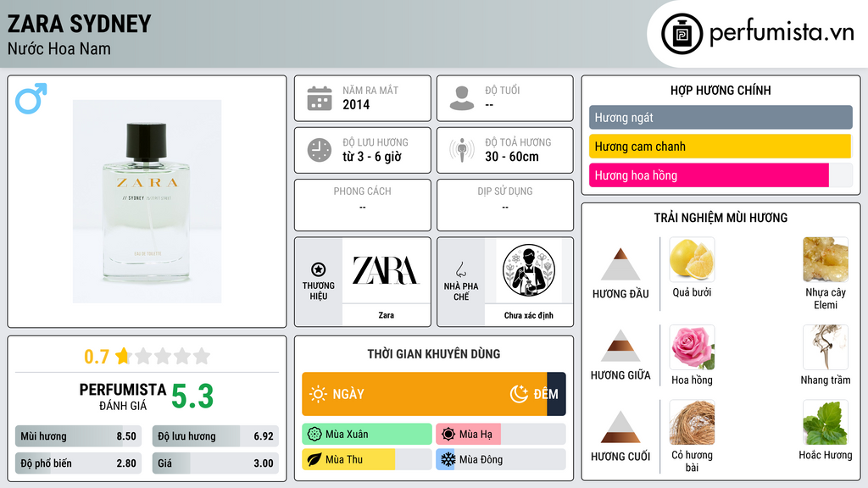This screenshot has height=488, width=868.
Task: Click the Zara Sydney bottle photo
Action: click(x=147, y=202)
